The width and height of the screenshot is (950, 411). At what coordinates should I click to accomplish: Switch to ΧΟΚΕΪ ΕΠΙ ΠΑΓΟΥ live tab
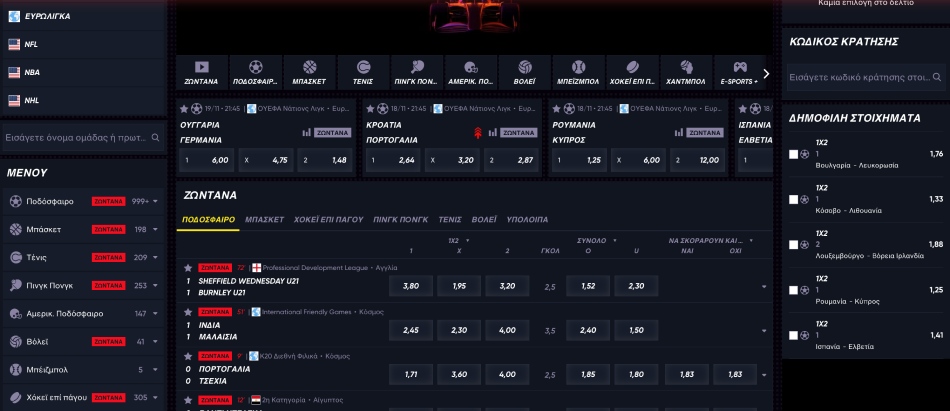(328, 219)
